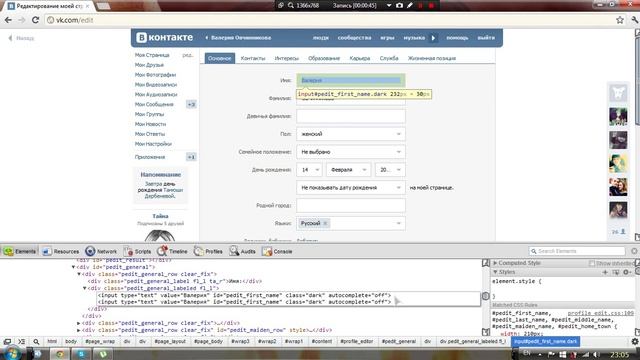The height and width of the screenshot is (360, 640).
Task: Open the birthday month dropdown Февраля
Action: pyautogui.click(x=348, y=170)
